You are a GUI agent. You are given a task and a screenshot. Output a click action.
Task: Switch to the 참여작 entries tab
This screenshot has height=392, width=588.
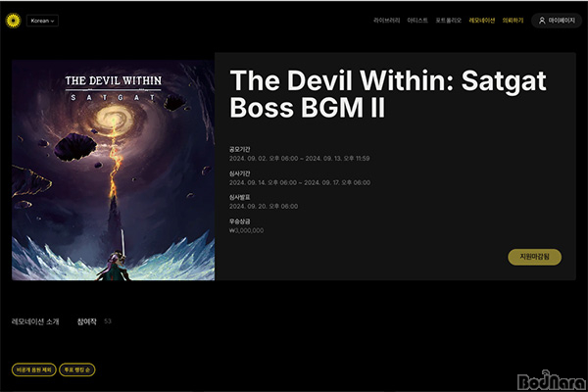(x=86, y=321)
